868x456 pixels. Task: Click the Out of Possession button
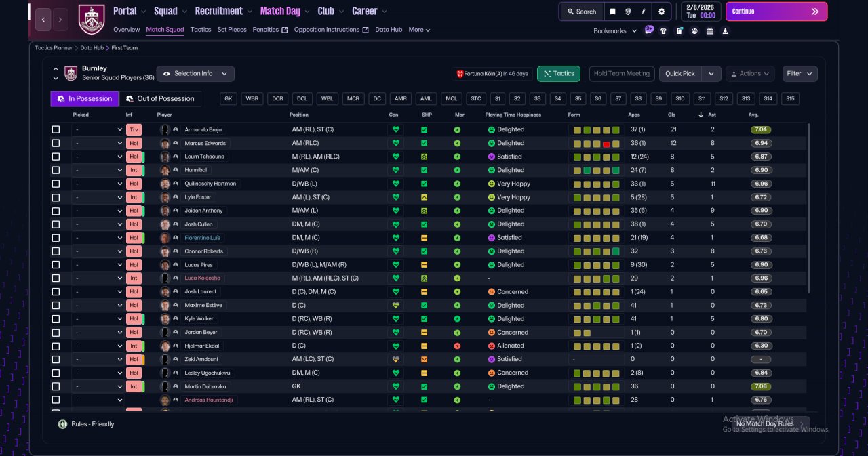point(160,99)
